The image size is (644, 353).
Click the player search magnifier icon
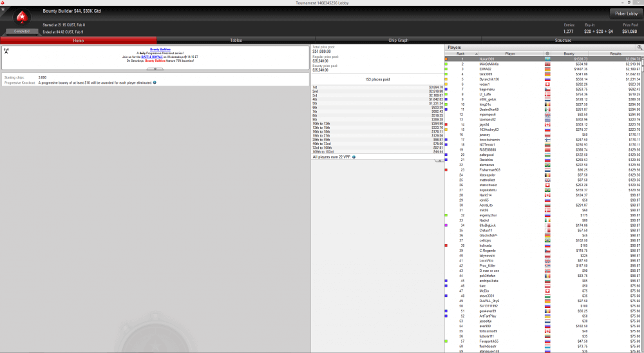point(639,47)
